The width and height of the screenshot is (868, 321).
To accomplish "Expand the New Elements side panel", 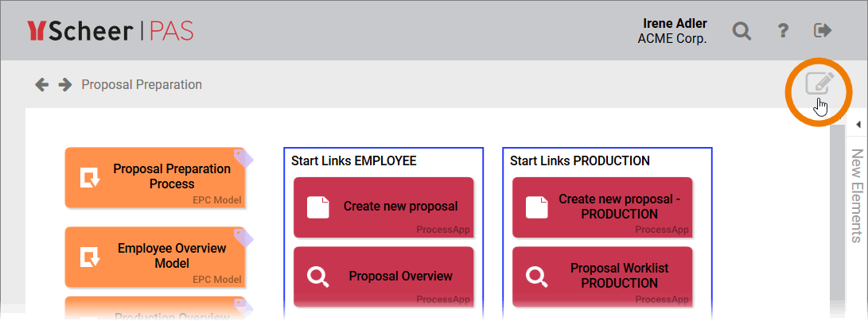I will [x=857, y=195].
